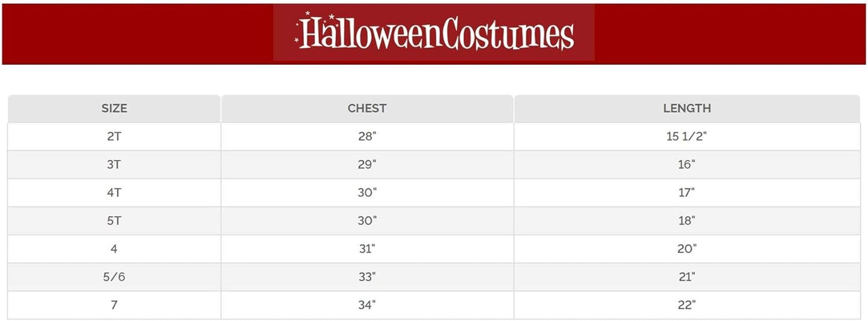
Task: Click the 15 1/2" length value
Action: click(687, 136)
